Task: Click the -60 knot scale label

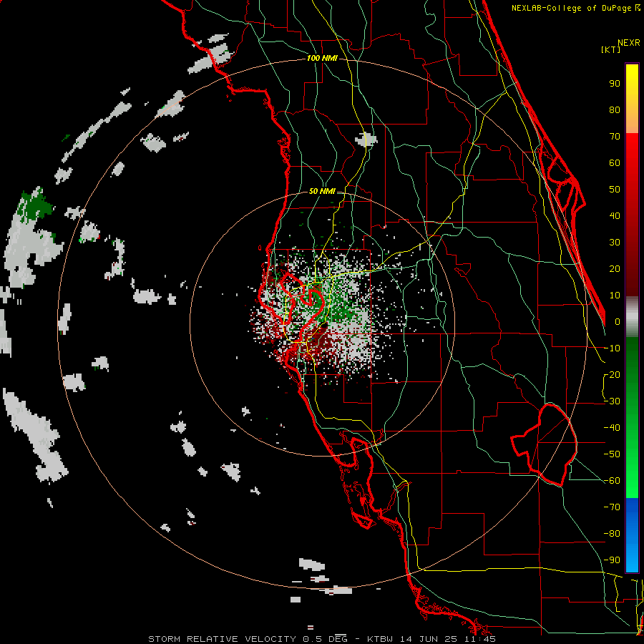Action: tap(612, 481)
